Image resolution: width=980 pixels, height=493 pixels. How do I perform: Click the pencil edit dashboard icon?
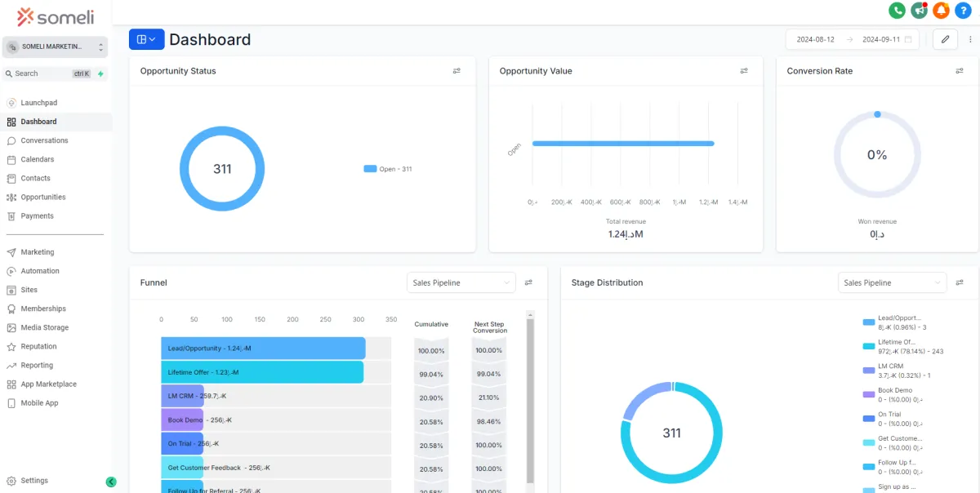click(945, 39)
